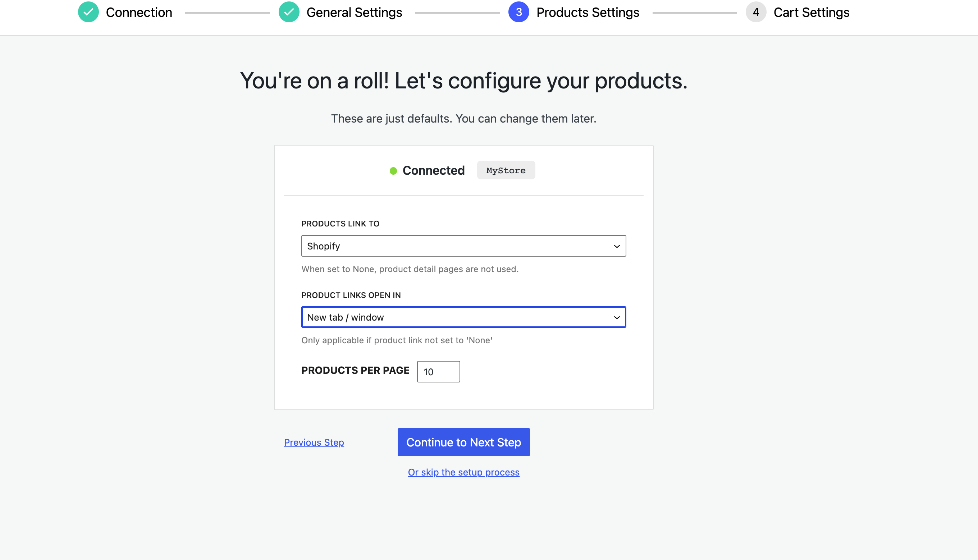The image size is (978, 560).
Task: Jump to the Cart Settings step label
Action: coord(811,12)
